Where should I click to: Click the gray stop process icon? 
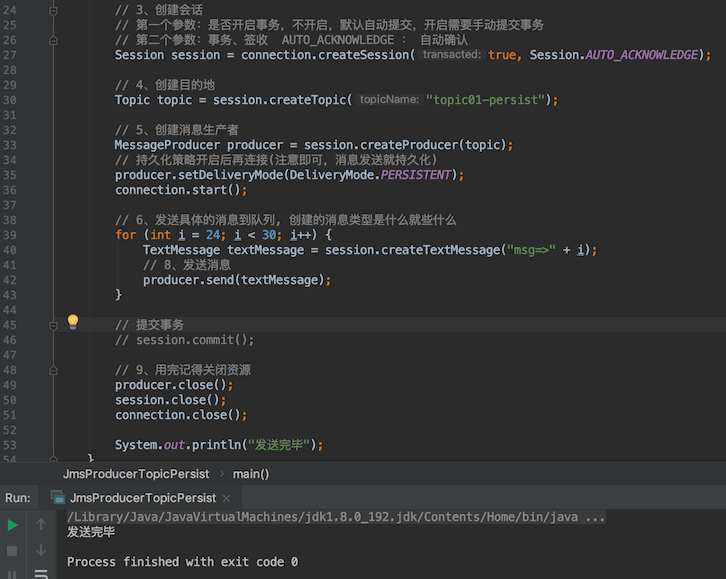12,551
